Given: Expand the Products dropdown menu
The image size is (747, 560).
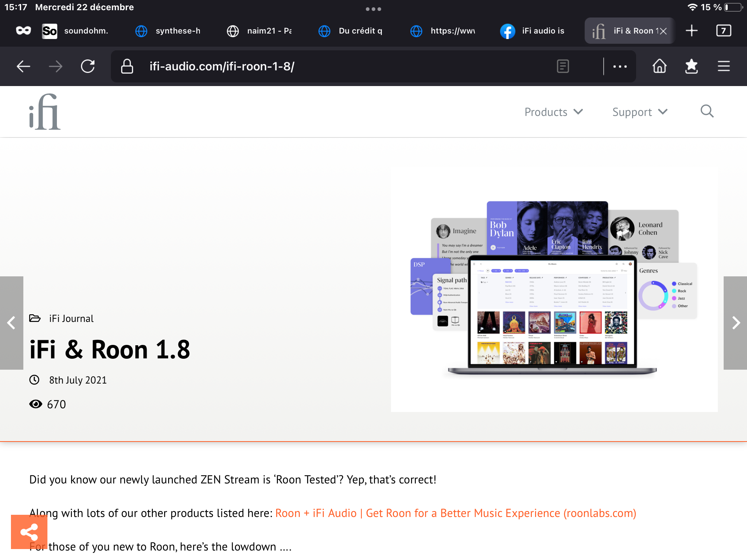Looking at the screenshot, I should [554, 112].
